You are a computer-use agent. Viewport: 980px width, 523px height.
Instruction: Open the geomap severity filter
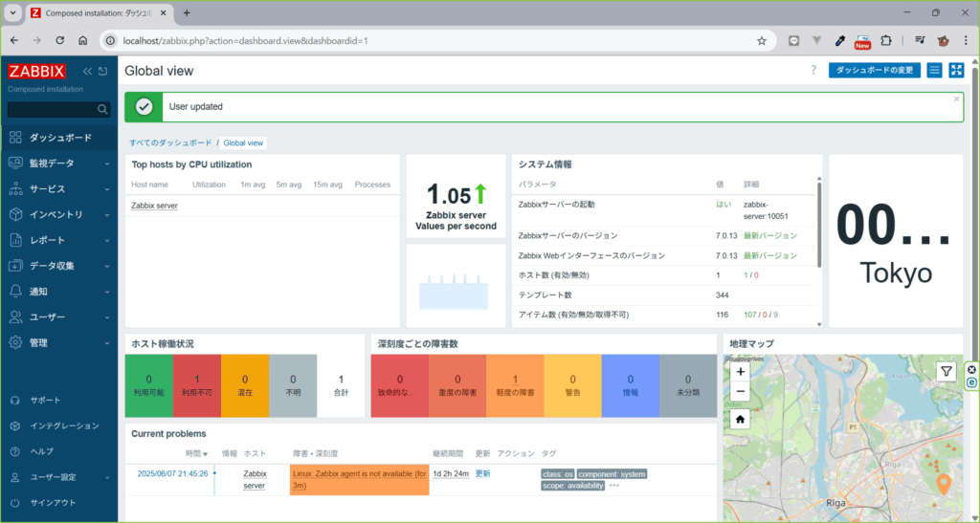tap(947, 372)
